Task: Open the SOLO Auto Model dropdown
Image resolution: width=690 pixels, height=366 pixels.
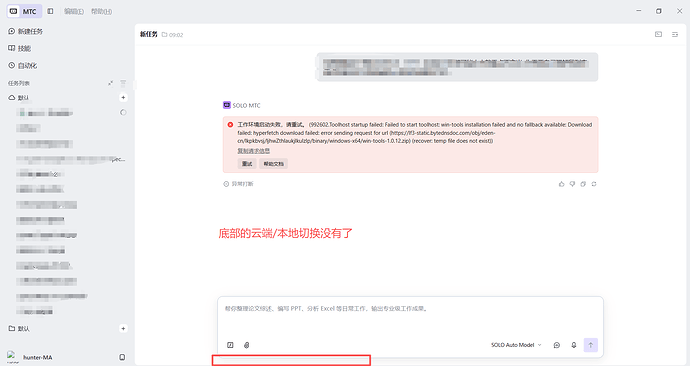Action: tap(516, 345)
